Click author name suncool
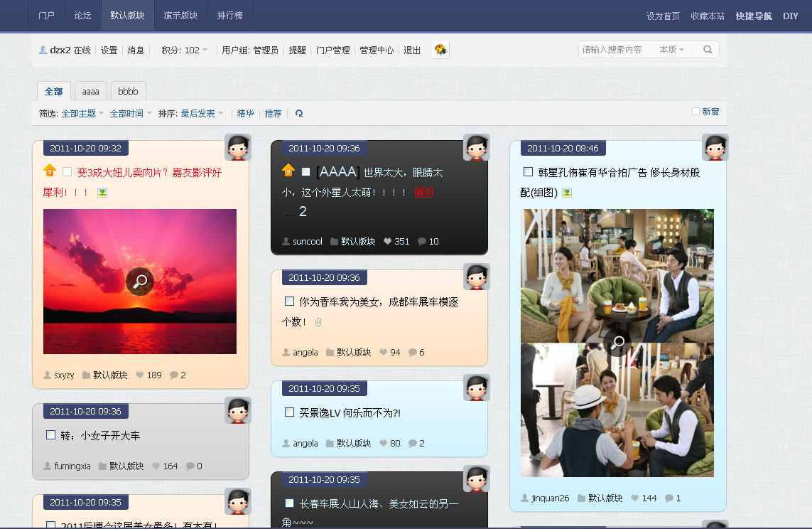Screen dimensions: 812x529 [307, 242]
